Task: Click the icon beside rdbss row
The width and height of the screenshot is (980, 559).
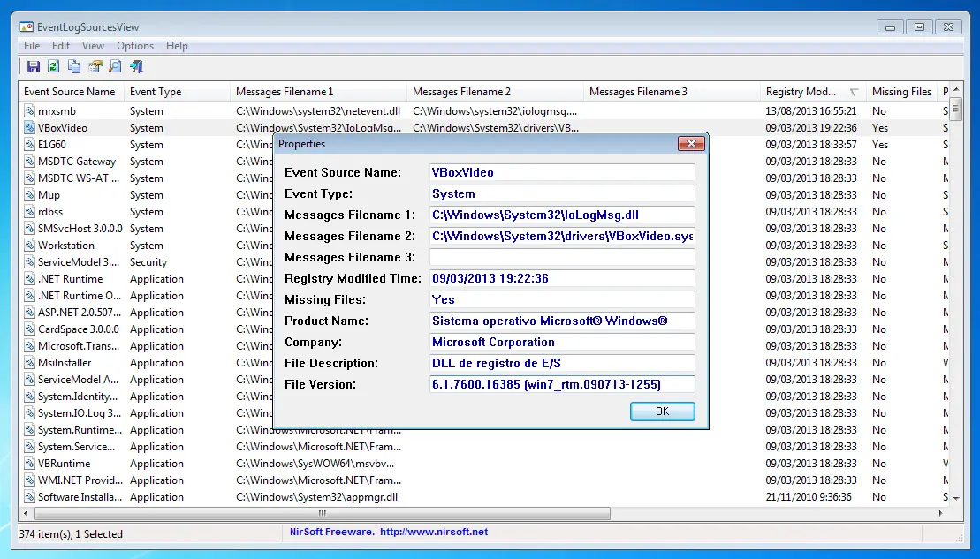Action: pos(29,212)
